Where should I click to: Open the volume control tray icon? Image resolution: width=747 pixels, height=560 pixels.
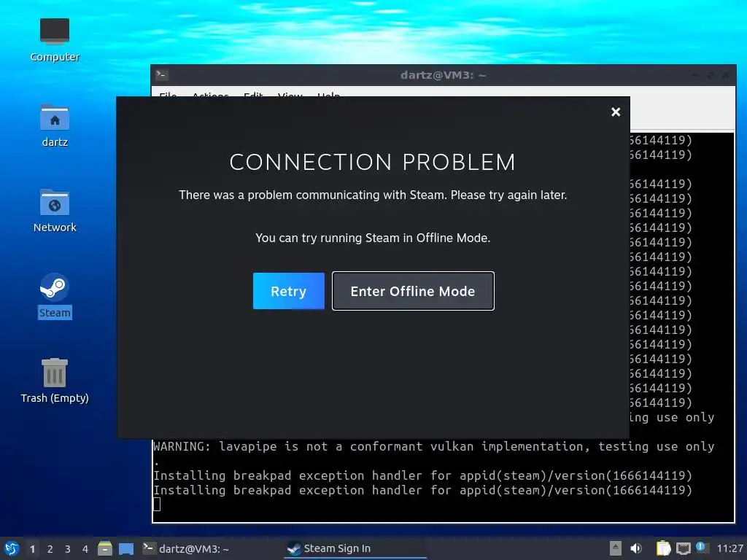click(636, 548)
